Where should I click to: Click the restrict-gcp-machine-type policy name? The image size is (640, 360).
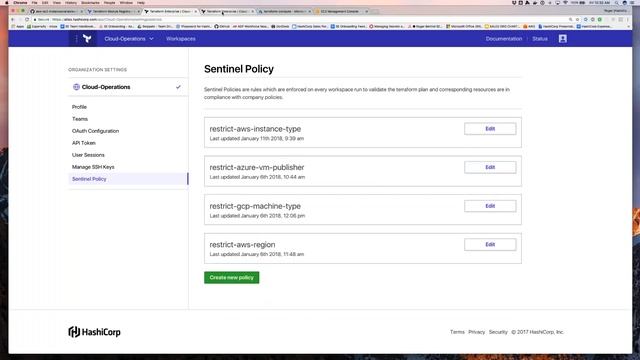[x=255, y=206]
